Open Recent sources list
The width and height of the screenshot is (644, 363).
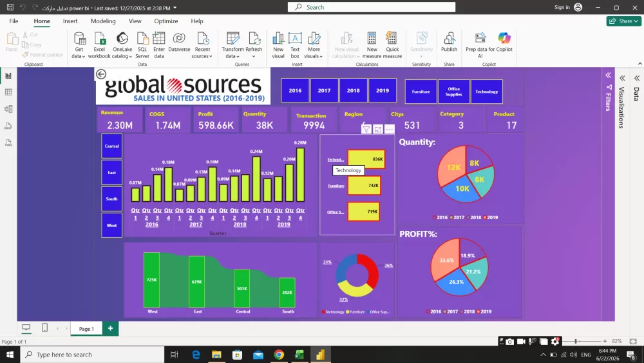(x=202, y=45)
